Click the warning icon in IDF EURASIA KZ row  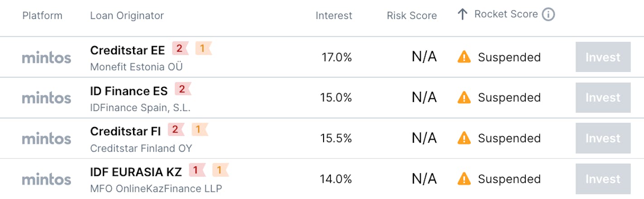click(x=464, y=179)
